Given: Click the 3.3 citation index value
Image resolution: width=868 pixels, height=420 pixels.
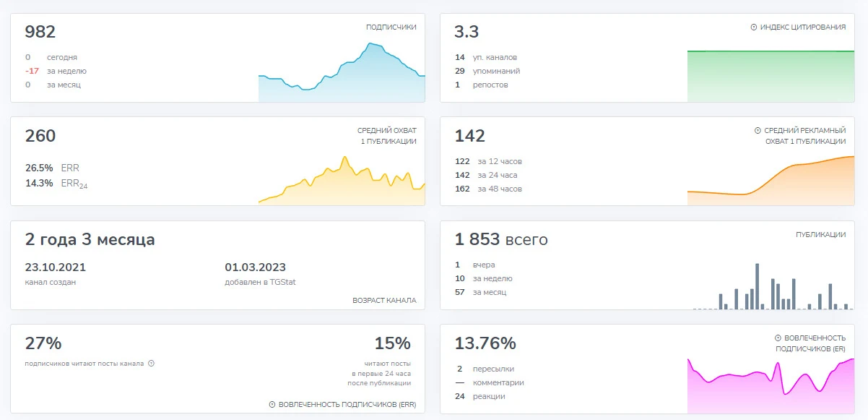Looking at the screenshot, I should coord(466,32).
